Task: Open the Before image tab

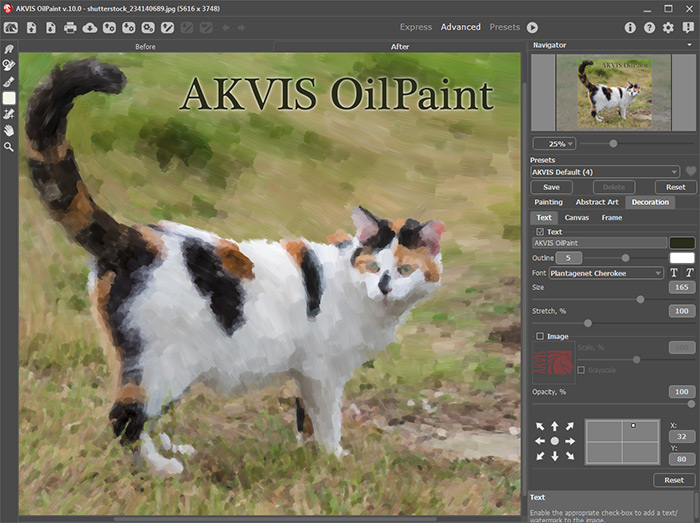Action: point(145,47)
